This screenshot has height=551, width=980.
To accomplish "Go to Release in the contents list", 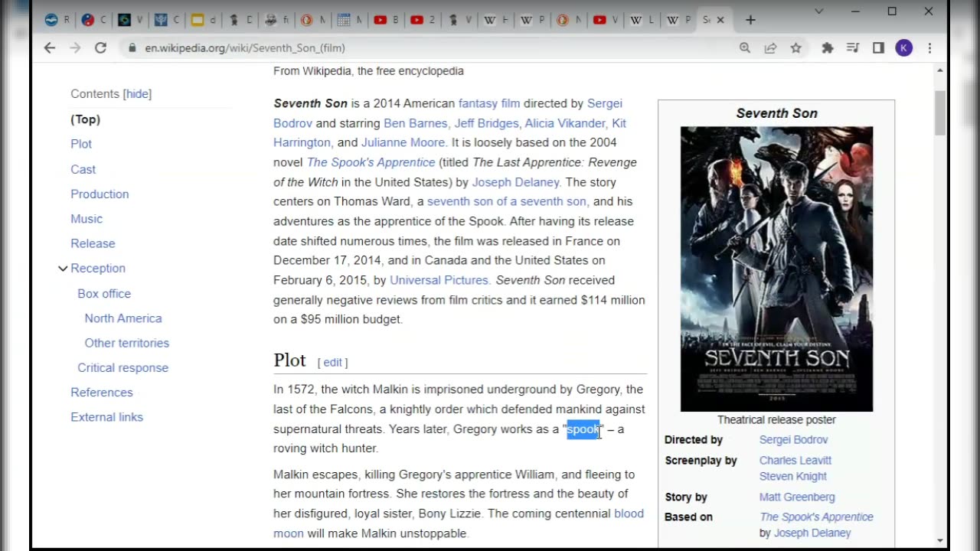I will coord(93,243).
